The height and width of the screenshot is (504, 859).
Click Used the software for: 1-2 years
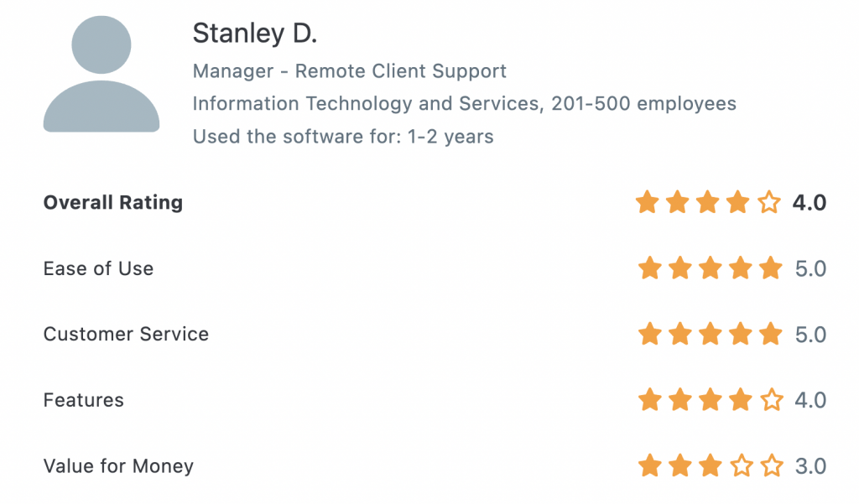(343, 137)
